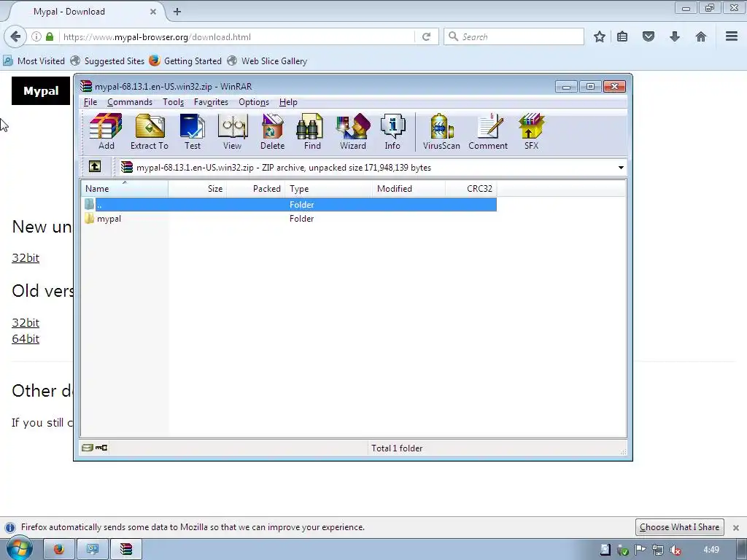Open the Favorites menu

point(211,102)
